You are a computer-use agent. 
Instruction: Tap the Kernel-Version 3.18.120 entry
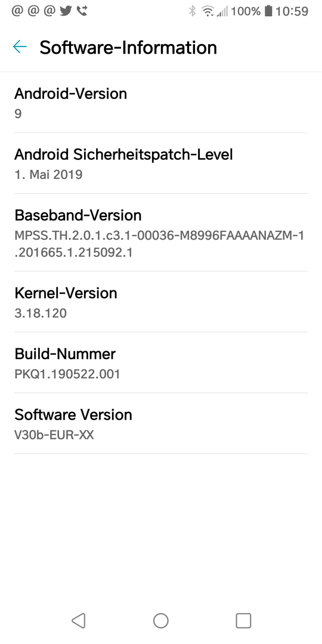[x=161, y=302]
